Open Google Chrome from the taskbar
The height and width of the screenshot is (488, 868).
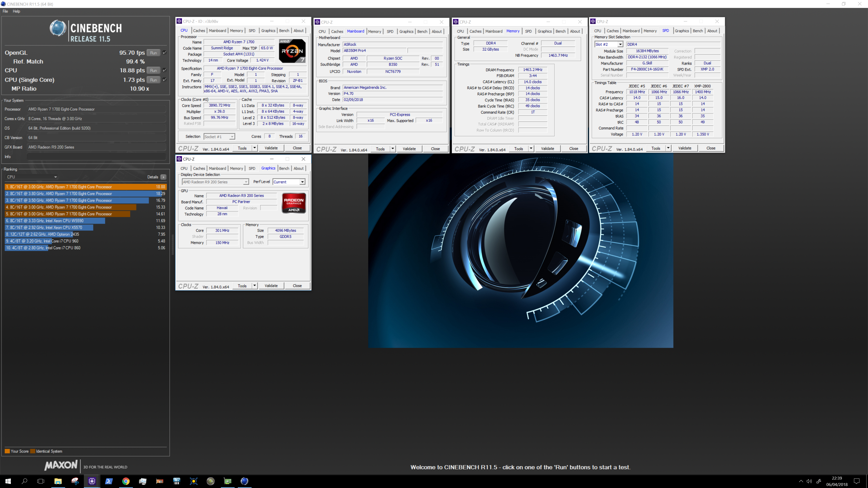pos(126,481)
